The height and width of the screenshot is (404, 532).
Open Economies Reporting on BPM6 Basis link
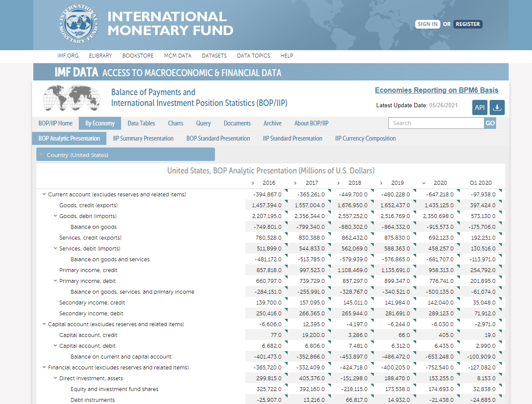436,90
